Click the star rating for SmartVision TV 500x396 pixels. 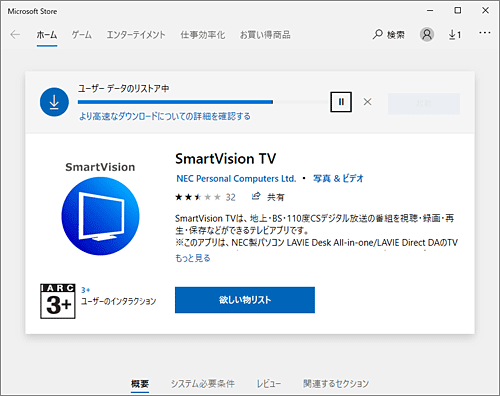(x=198, y=197)
